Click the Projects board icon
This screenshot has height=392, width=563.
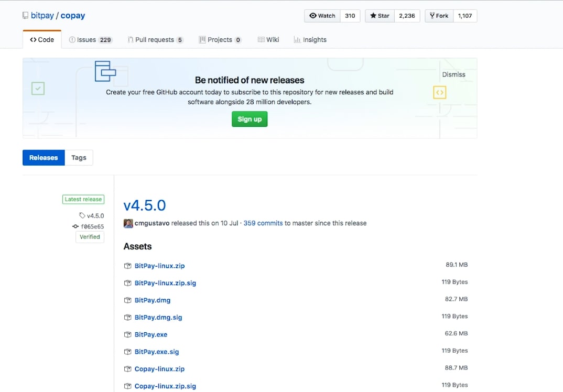(202, 40)
